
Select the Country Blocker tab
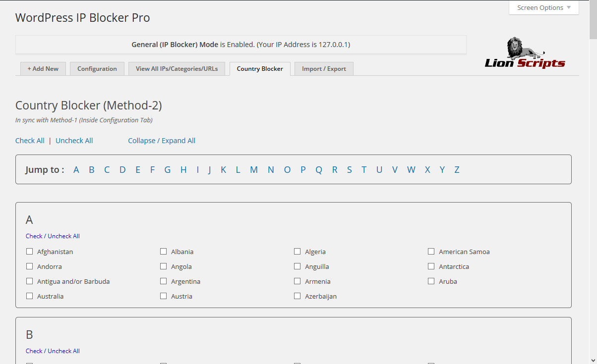click(x=260, y=69)
